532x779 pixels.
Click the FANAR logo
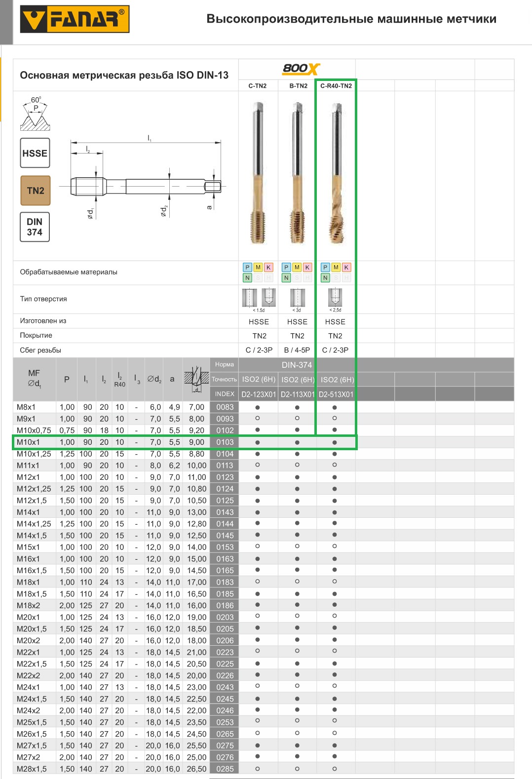click(75, 19)
